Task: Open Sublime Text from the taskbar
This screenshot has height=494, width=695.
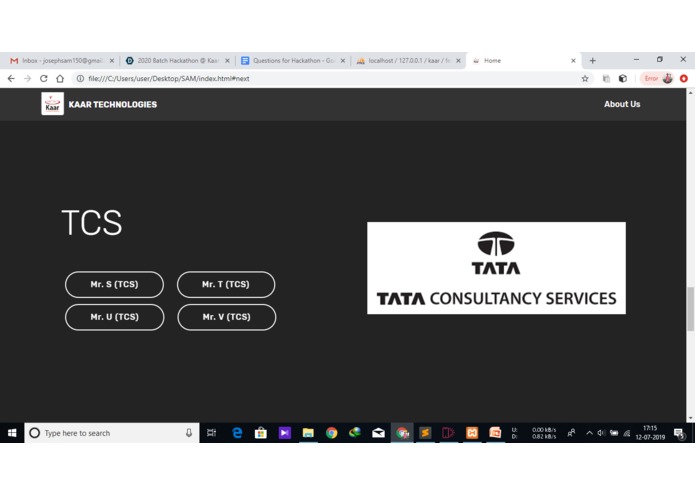Action: 425,433
